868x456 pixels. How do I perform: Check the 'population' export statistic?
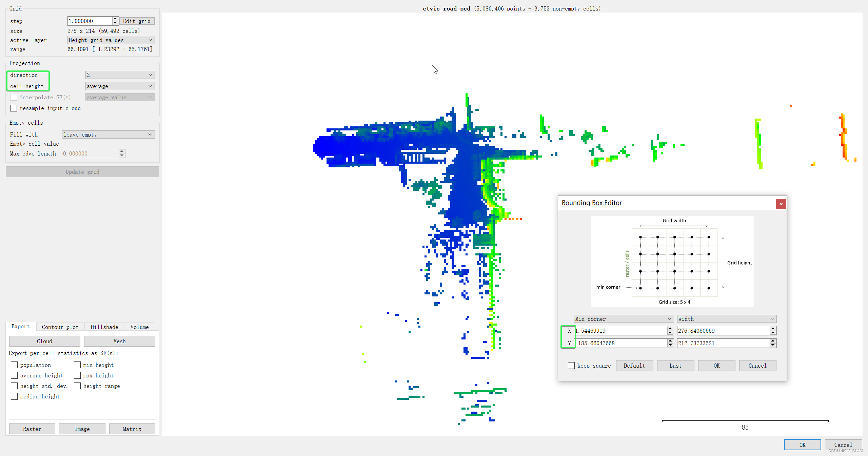14,365
